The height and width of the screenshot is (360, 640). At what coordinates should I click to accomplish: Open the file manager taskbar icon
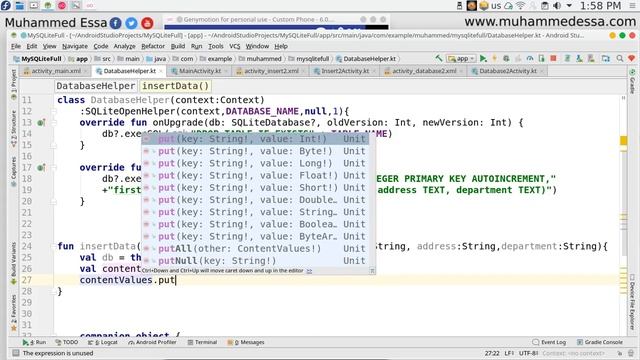[x=19, y=6]
